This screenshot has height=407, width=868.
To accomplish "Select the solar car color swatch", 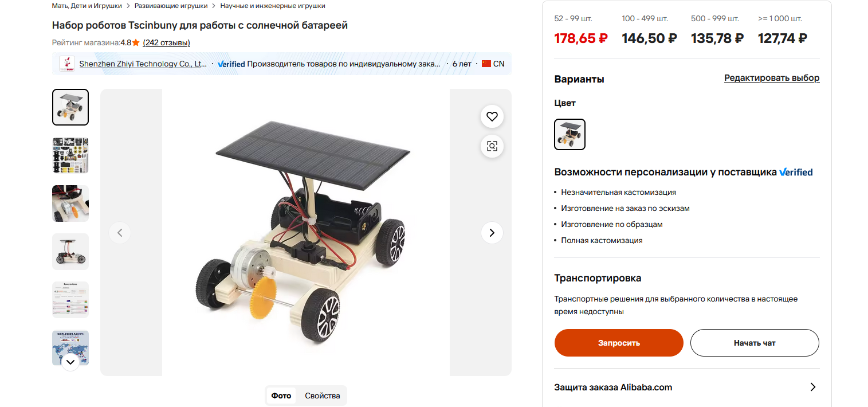I will [x=570, y=134].
